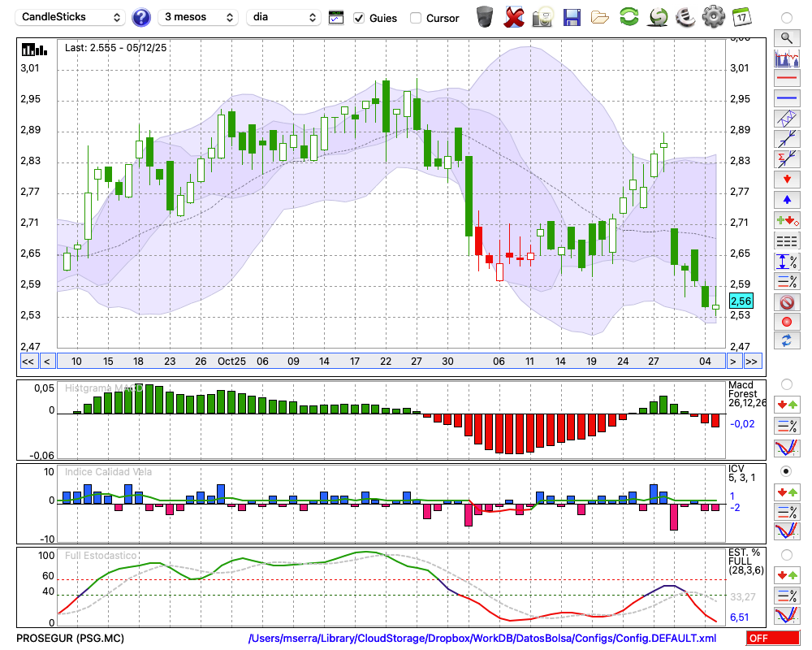Select the Full Estocastico panel radio button
The image size is (812, 650).
(787, 556)
